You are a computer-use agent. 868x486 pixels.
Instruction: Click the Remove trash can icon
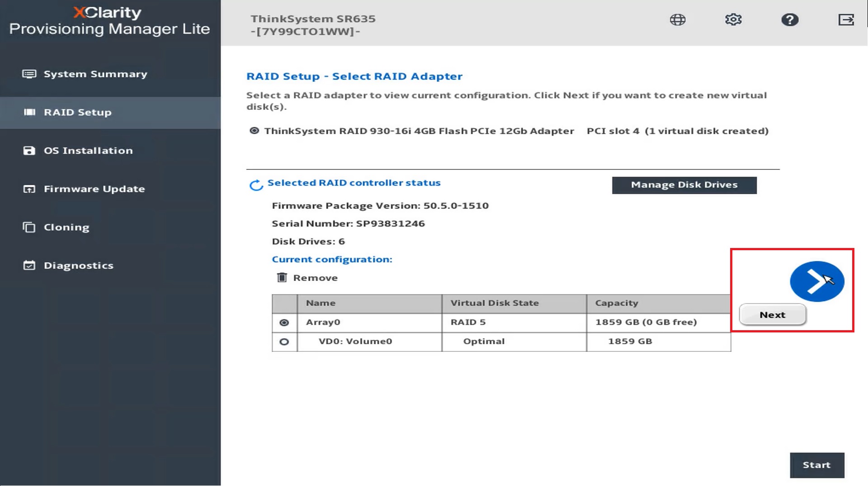282,277
